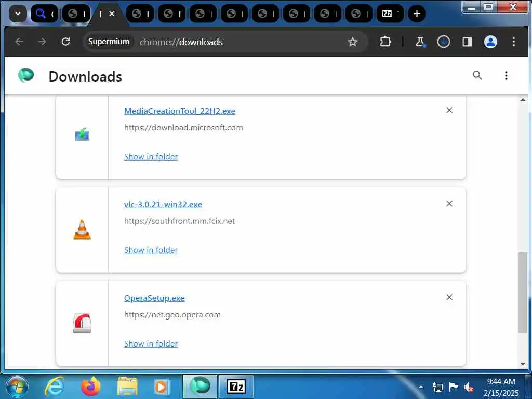
Task: Show OperaSetup.exe in folder
Action: pos(151,344)
